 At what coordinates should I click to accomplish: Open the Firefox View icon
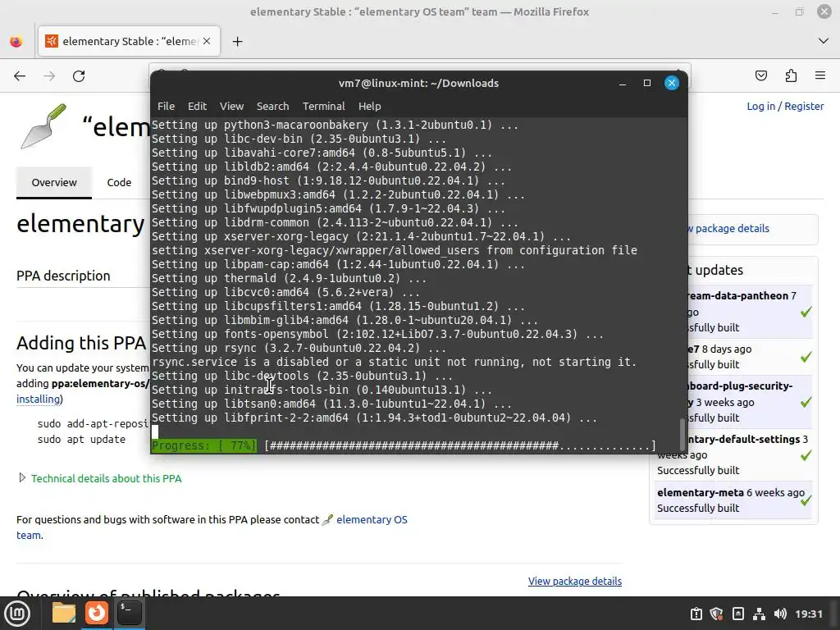(16, 41)
